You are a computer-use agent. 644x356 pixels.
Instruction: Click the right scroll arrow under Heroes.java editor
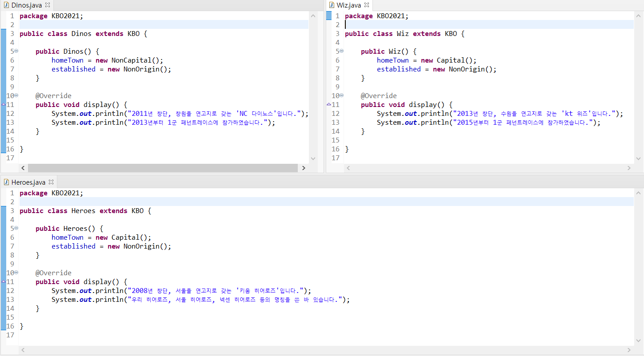(x=629, y=350)
